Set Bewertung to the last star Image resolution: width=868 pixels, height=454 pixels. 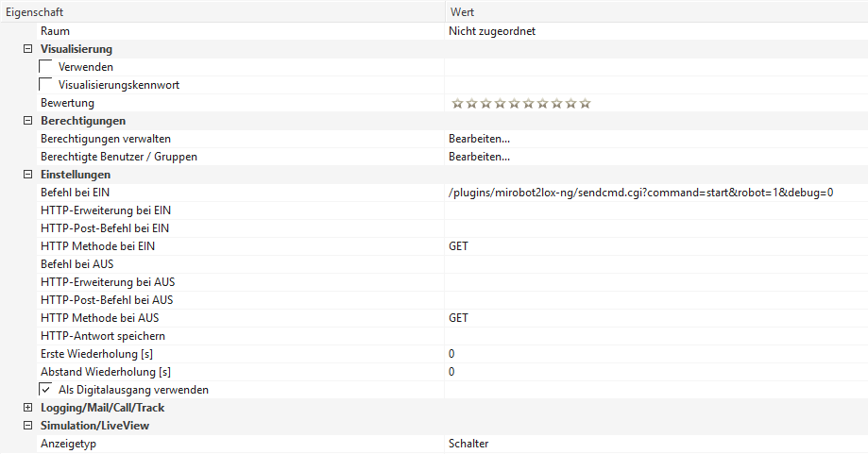tap(586, 103)
